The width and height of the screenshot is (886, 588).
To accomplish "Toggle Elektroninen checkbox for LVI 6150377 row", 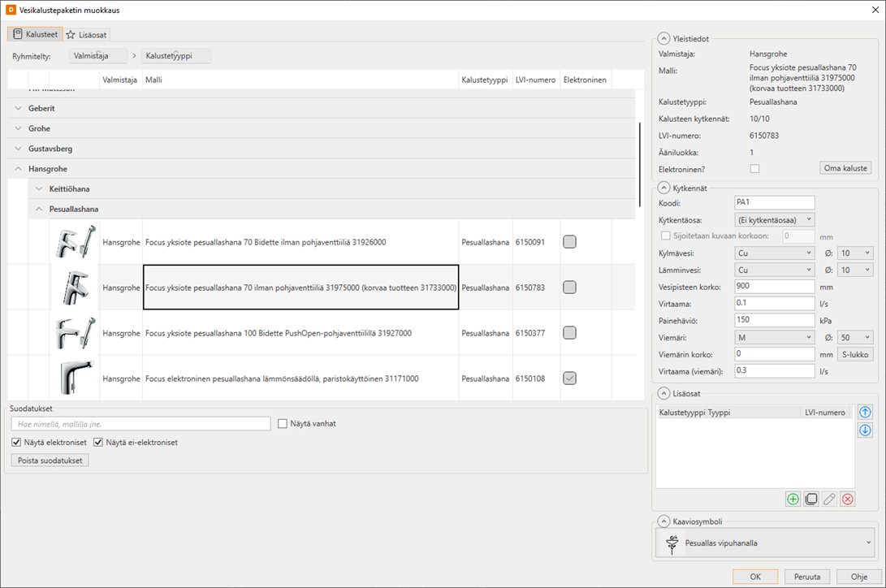I will click(x=569, y=333).
